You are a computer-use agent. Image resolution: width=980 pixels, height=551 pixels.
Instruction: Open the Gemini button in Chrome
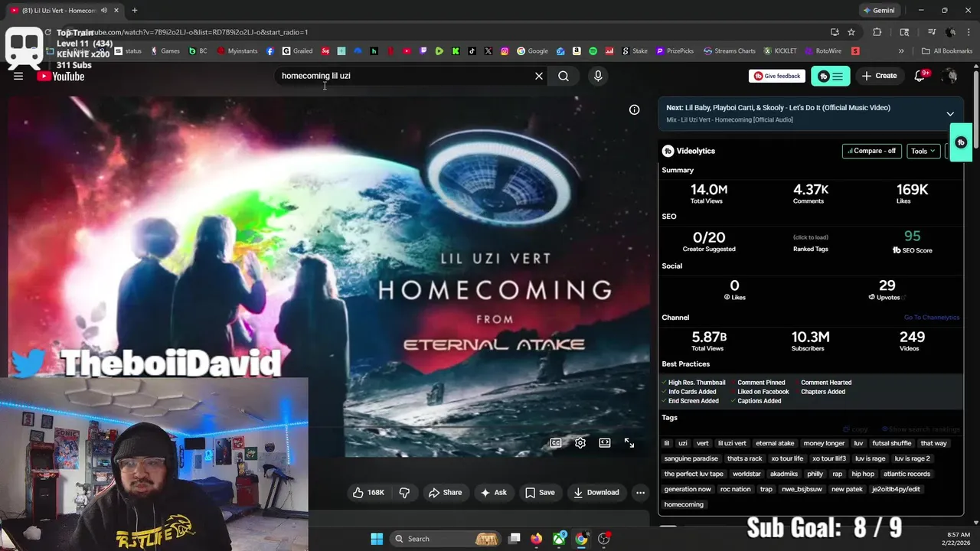click(x=878, y=11)
